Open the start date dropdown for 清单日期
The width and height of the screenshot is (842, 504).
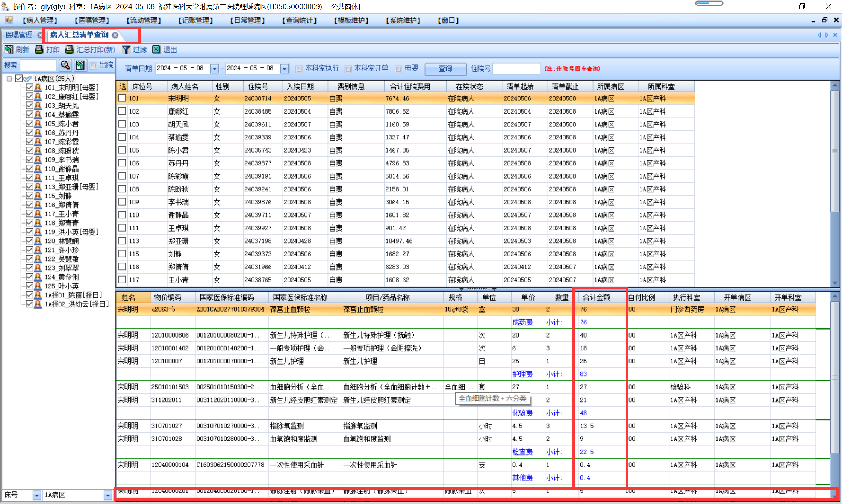tap(214, 68)
